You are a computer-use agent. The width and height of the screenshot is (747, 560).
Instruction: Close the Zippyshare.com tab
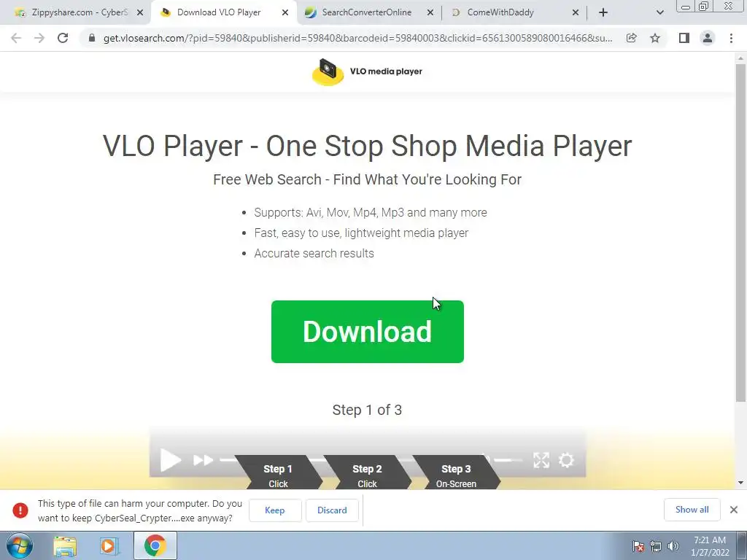click(140, 13)
